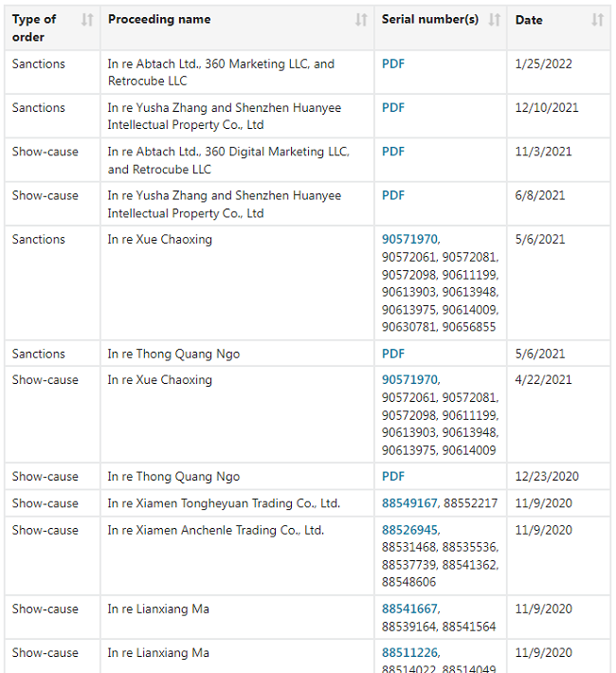The width and height of the screenshot is (616, 673).
Task: Open PDF for Yusha Zhang show-cause 6/8/2021
Action: coord(393,195)
